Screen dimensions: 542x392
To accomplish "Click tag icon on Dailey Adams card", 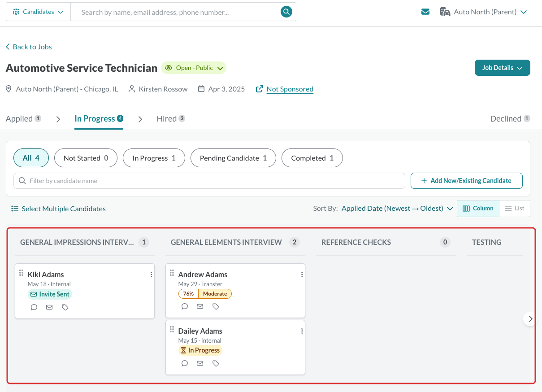I will [x=216, y=363].
